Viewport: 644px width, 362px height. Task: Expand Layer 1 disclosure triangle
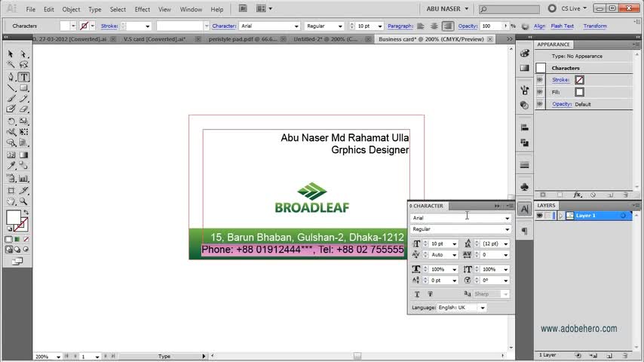(x=560, y=216)
